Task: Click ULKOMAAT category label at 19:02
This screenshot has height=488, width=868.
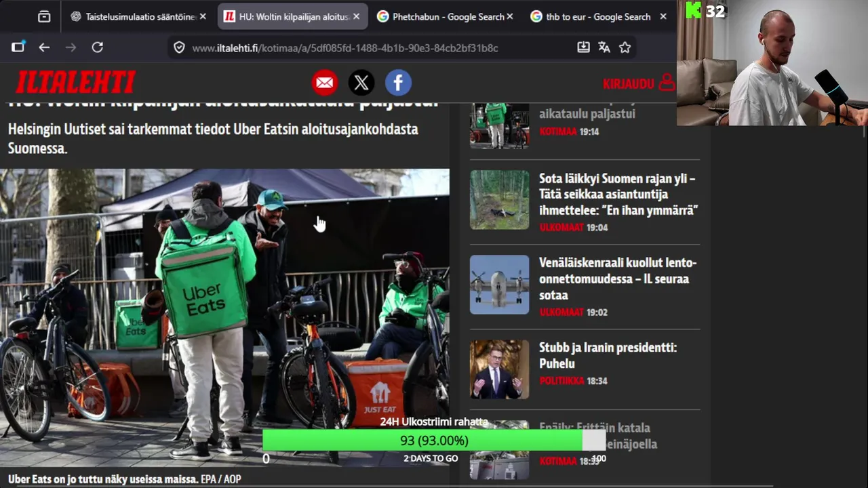Action: [561, 312]
